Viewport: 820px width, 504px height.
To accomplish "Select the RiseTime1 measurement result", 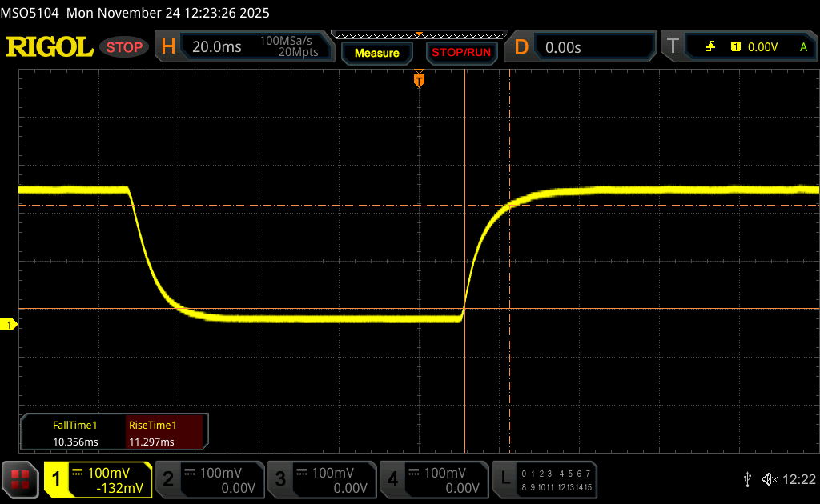I will click(152, 434).
